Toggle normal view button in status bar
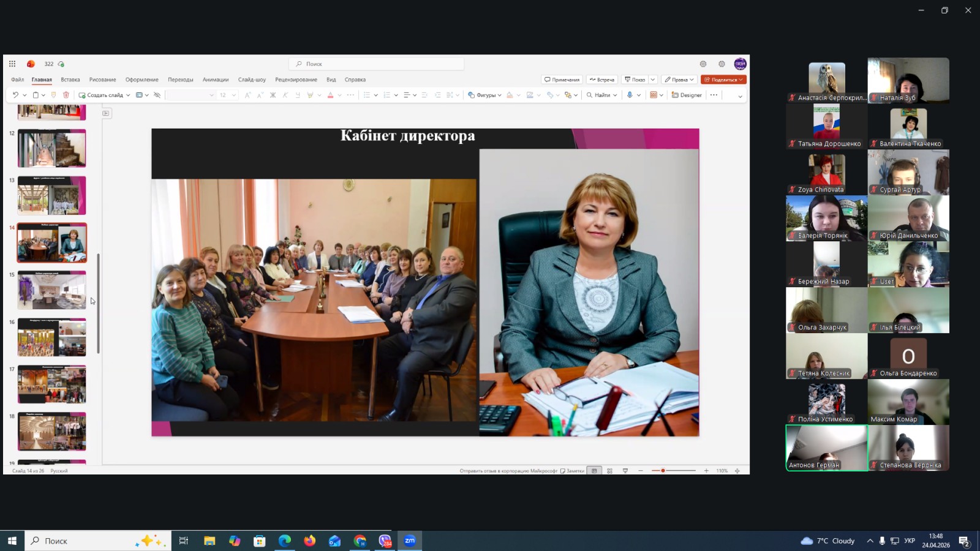980x551 pixels. (594, 471)
